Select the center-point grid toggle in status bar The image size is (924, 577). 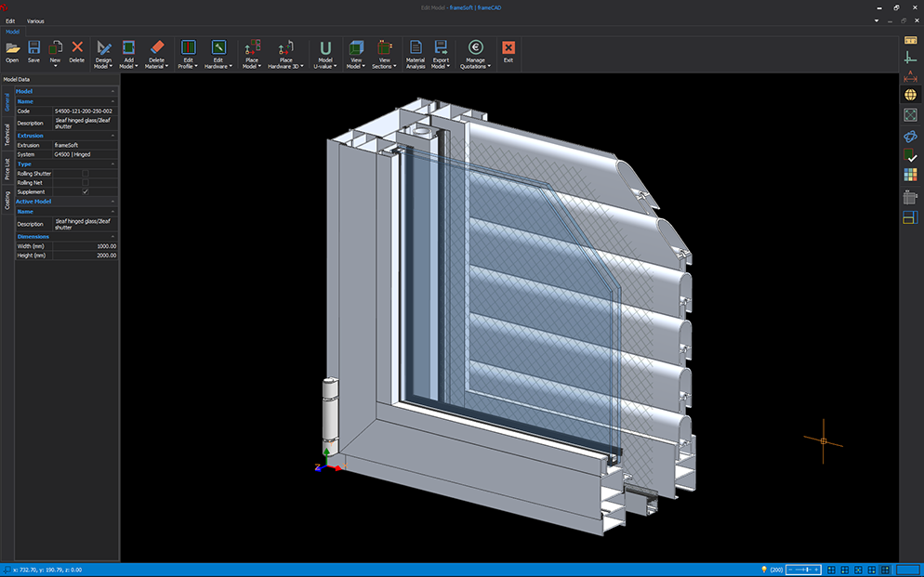pyautogui.click(x=858, y=570)
